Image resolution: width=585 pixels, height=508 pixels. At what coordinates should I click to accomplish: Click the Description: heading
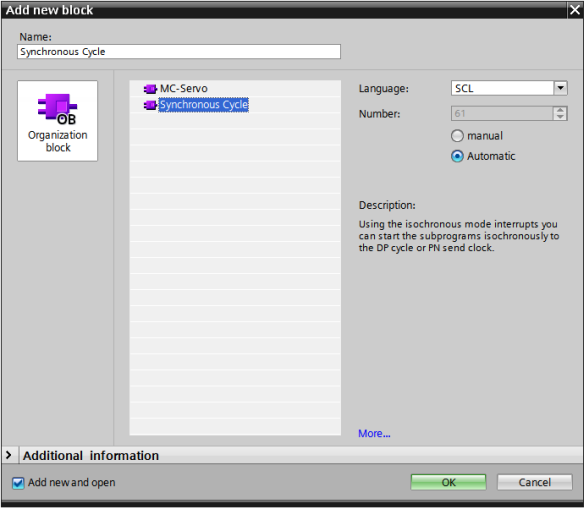click(387, 205)
